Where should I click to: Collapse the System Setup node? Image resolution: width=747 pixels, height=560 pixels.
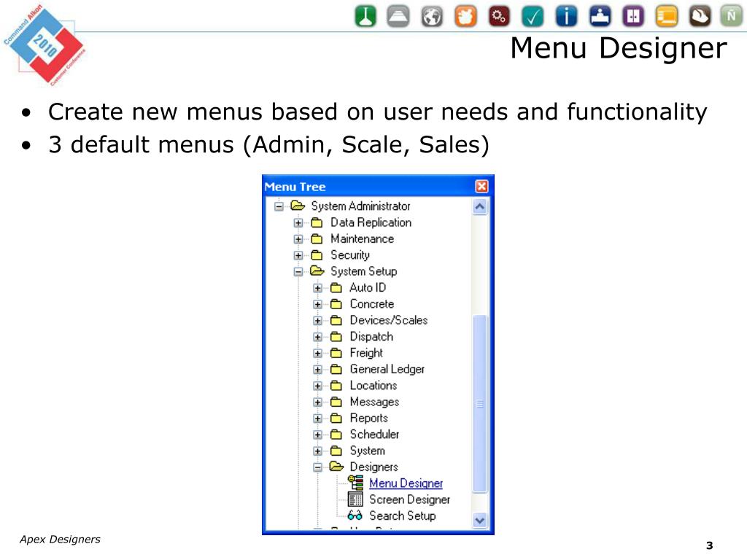coord(298,272)
